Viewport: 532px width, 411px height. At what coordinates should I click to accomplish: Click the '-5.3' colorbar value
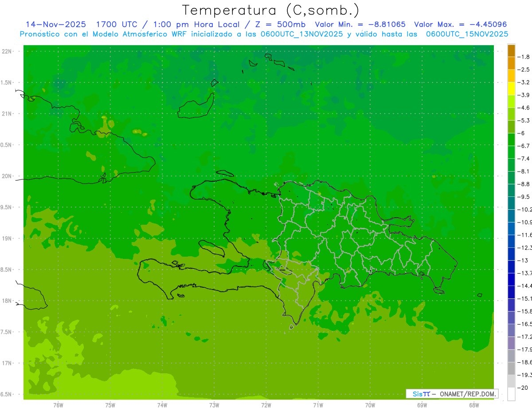524,121
